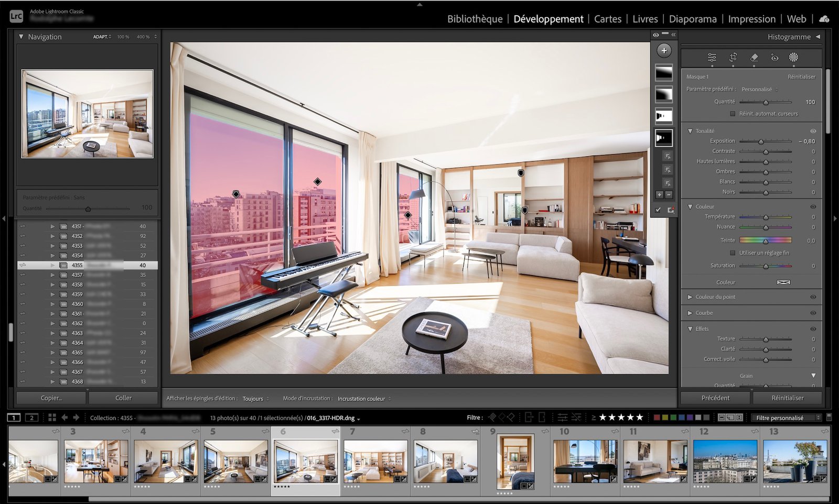Screen dimensions: 839x504
Task: Open the Filtre personnalisé dropdown
Action: click(786, 418)
